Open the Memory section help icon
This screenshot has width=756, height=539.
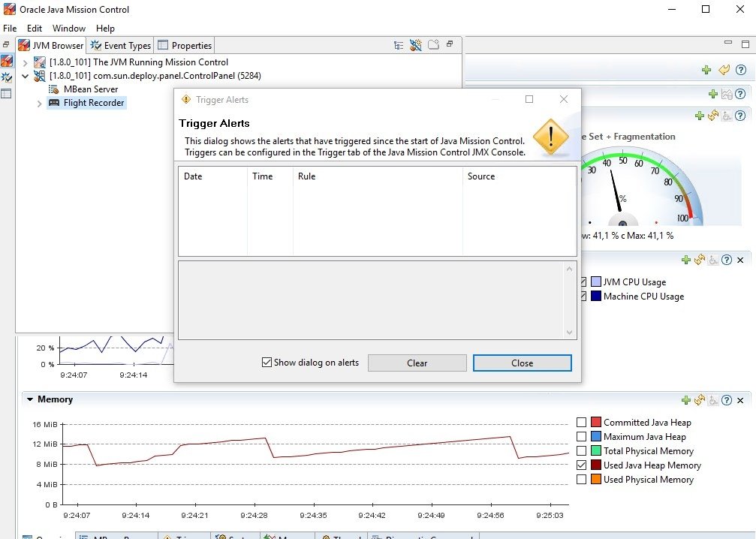point(727,400)
